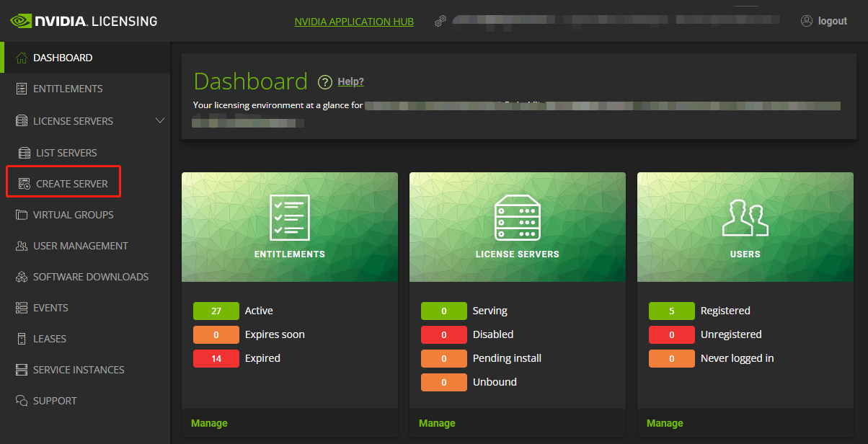Click the Entitlements card header image

point(290,227)
